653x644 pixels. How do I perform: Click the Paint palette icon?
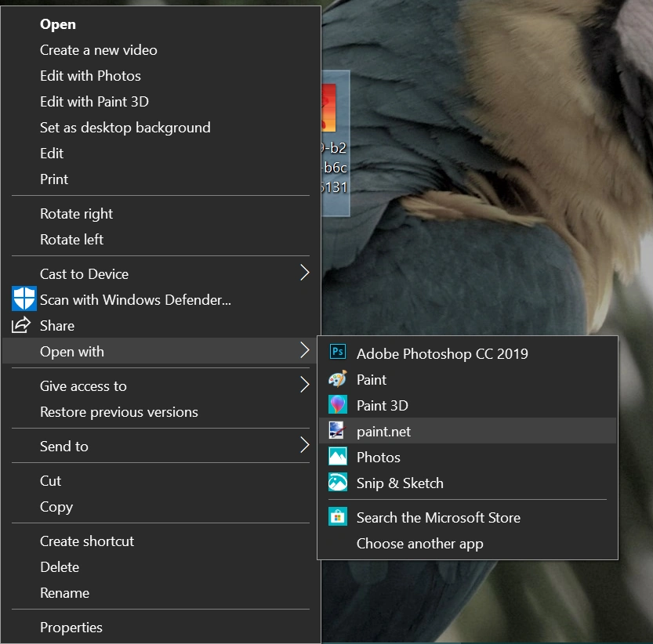[337, 379]
